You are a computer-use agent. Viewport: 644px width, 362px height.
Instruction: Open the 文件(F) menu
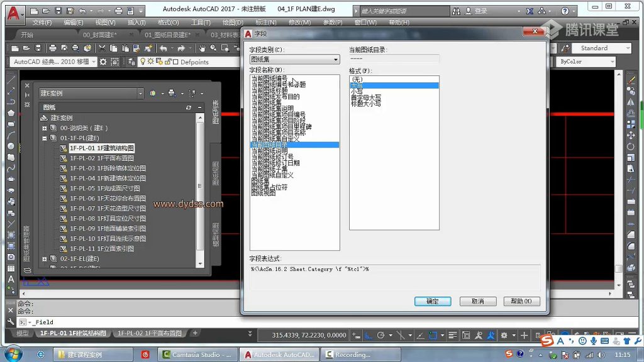pyautogui.click(x=42, y=23)
